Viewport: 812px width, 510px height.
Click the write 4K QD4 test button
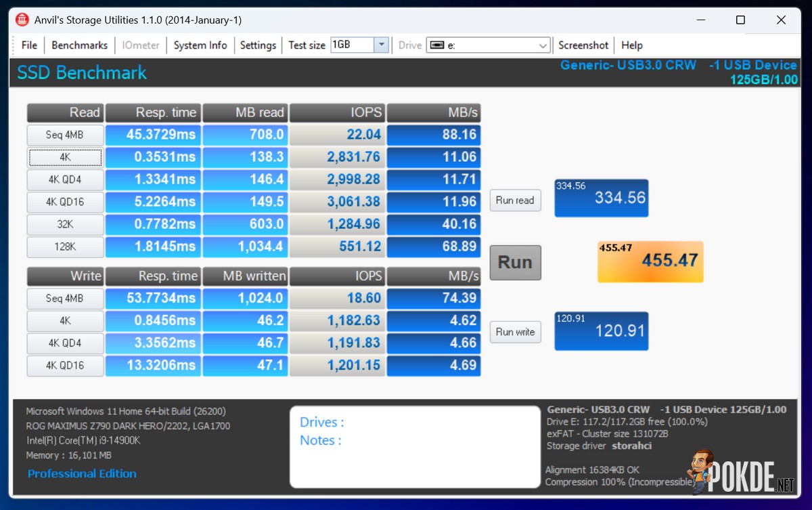65,343
